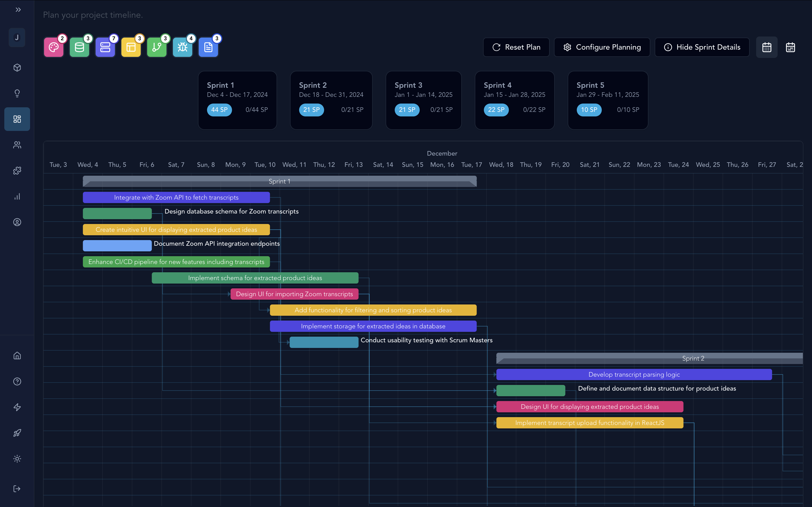This screenshot has height=507, width=812.
Task: Click the Sprint 1 summary bar in timeline
Action: click(x=280, y=181)
